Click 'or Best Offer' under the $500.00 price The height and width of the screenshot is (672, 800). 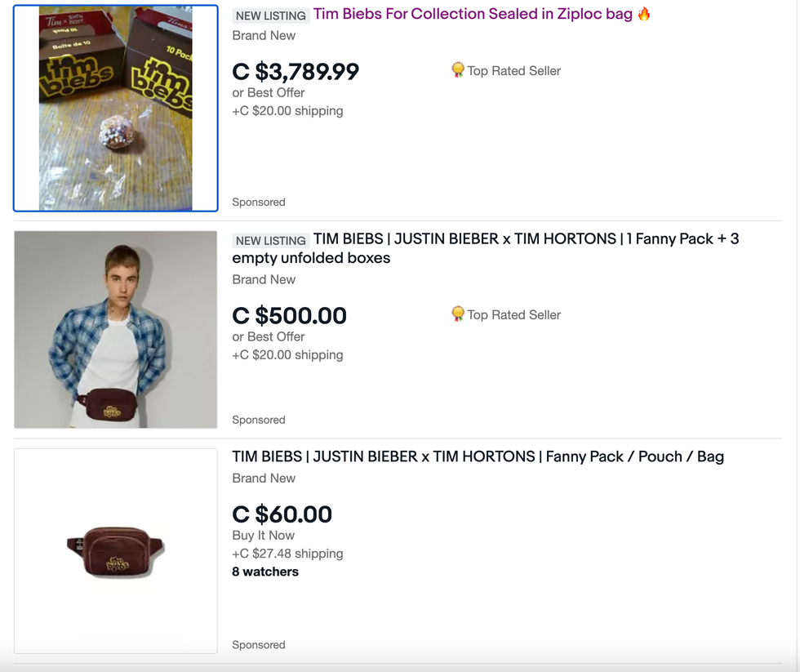(x=269, y=336)
